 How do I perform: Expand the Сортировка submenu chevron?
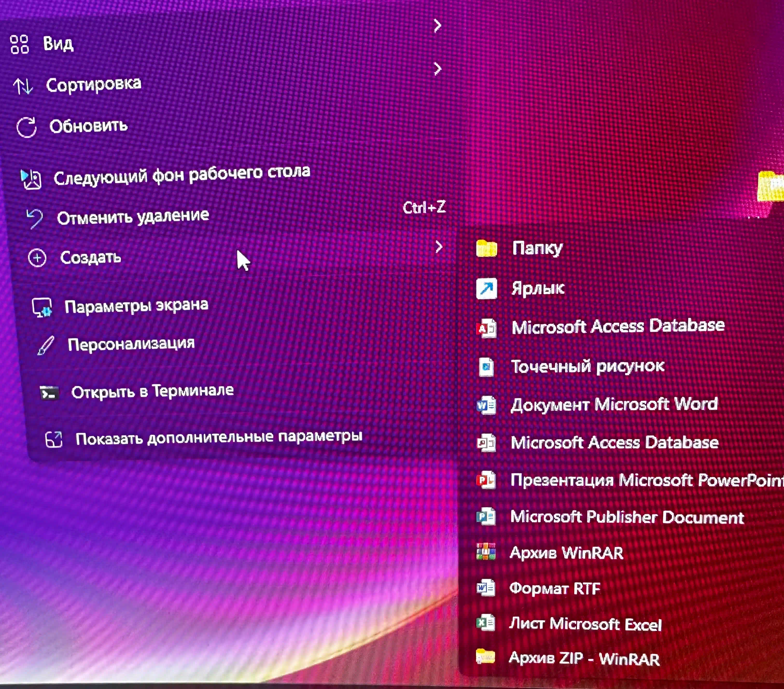437,69
